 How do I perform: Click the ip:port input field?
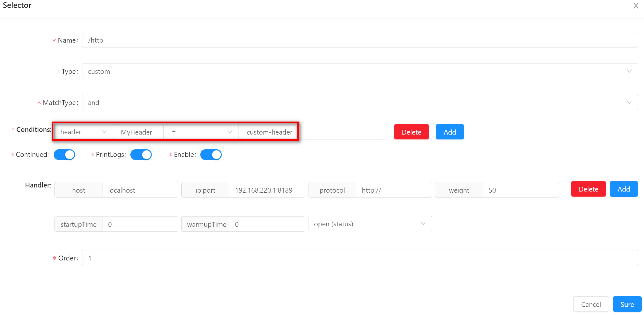(x=267, y=190)
